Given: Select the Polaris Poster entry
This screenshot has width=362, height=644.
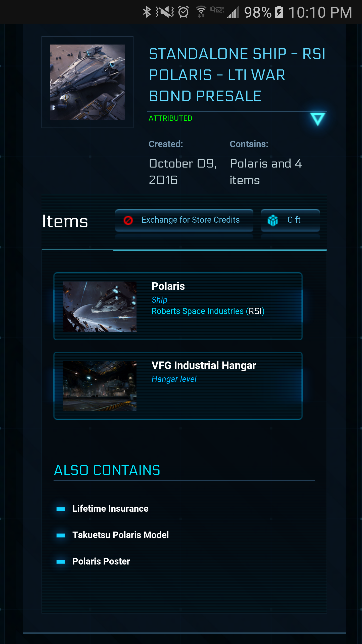Looking at the screenshot, I should (101, 561).
